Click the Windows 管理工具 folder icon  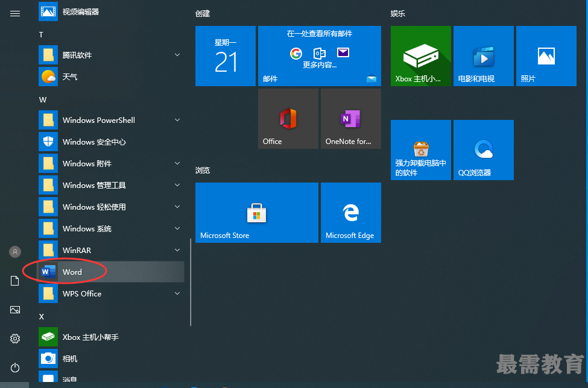click(x=48, y=186)
